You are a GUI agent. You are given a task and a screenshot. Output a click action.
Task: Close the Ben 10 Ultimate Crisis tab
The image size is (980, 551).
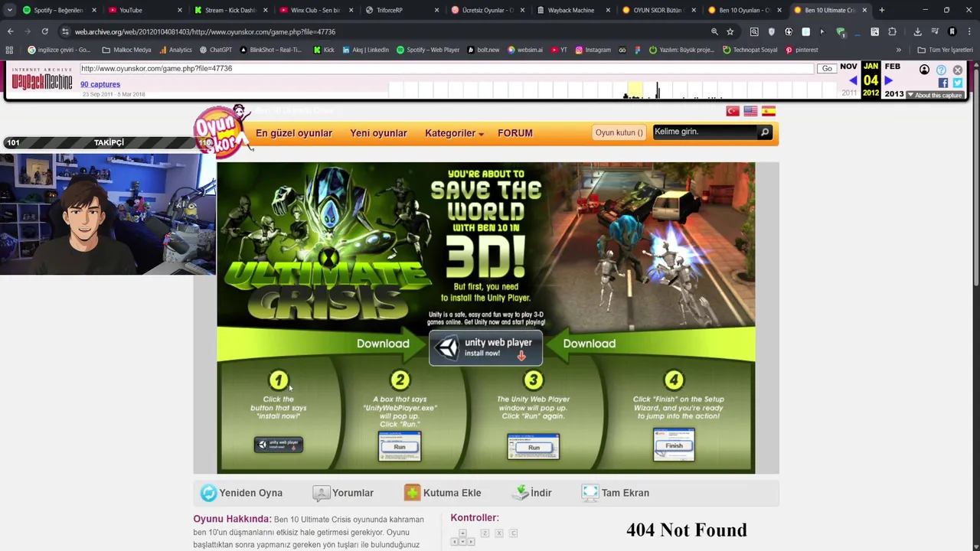(864, 10)
